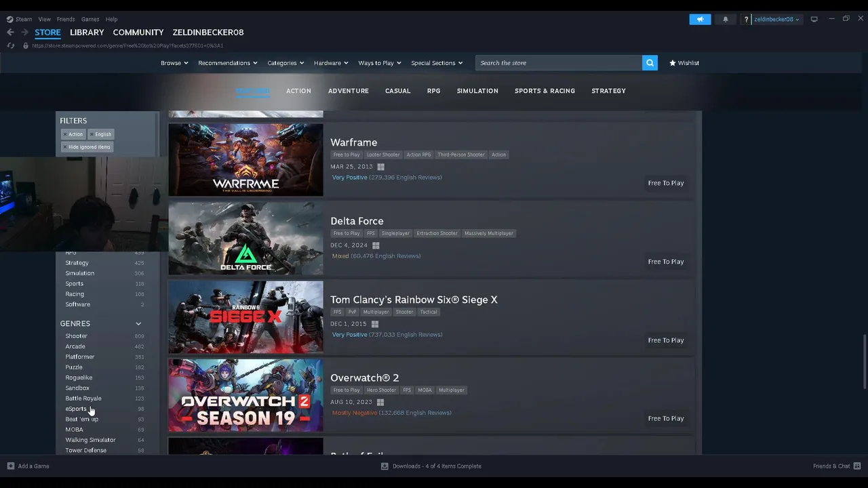Select the RPG genre tab
The image size is (868, 488).
click(433, 91)
